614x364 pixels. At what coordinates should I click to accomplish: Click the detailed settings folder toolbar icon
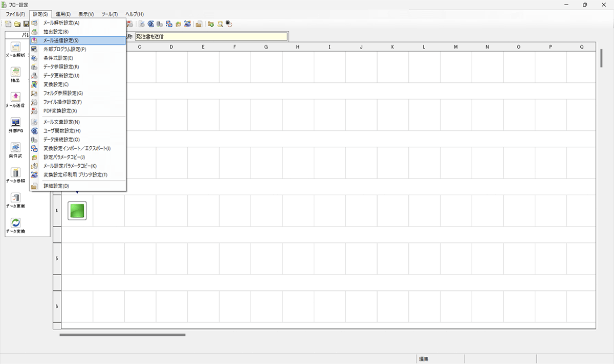pos(199,24)
